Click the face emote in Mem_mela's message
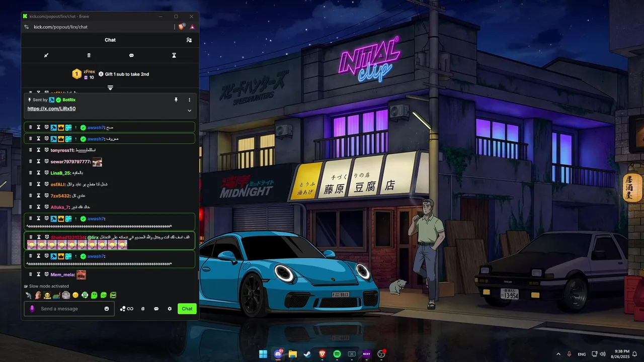This screenshot has width=644, height=362. point(81,275)
